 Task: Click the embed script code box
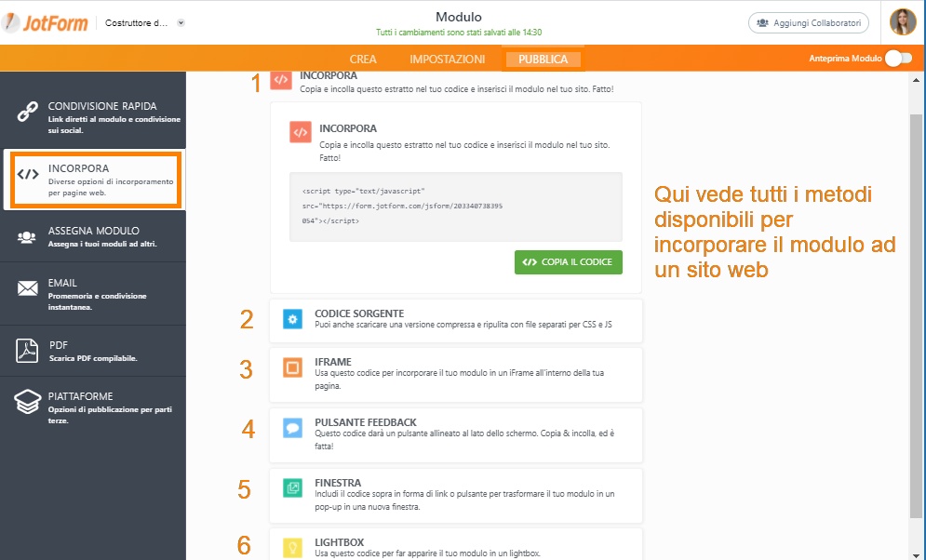click(455, 207)
